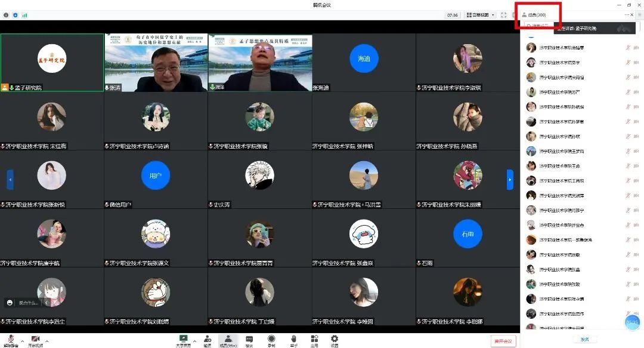Click the Invite icon

pos(207,339)
